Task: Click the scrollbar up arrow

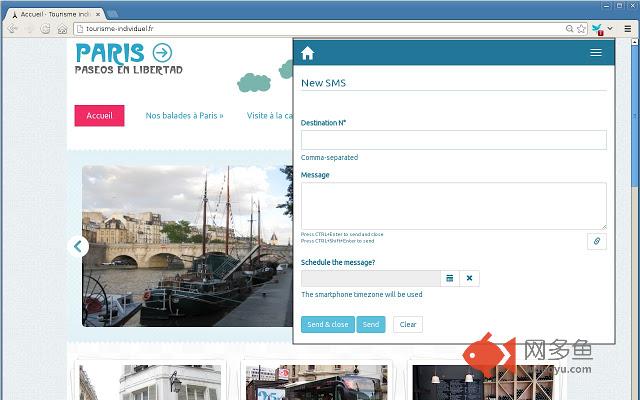Action: (x=635, y=42)
